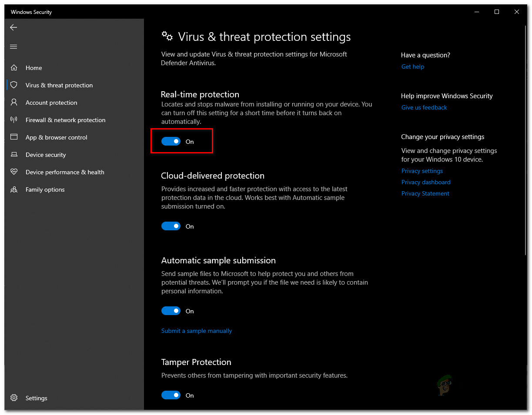
Task: Open the hamburger navigation menu
Action: coord(13,46)
